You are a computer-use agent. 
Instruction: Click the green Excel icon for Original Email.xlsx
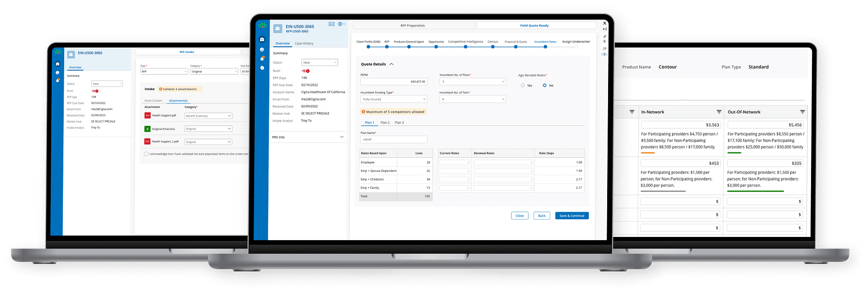tap(147, 129)
